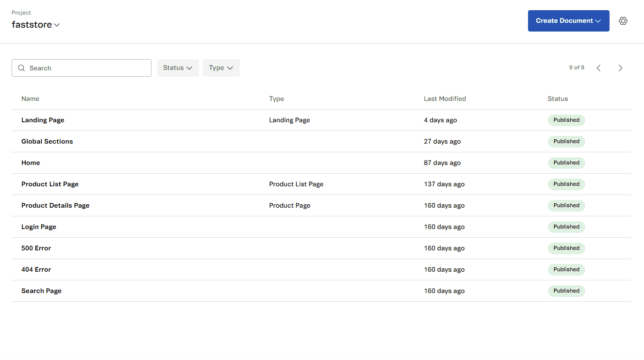Open the settings gear icon

(623, 21)
